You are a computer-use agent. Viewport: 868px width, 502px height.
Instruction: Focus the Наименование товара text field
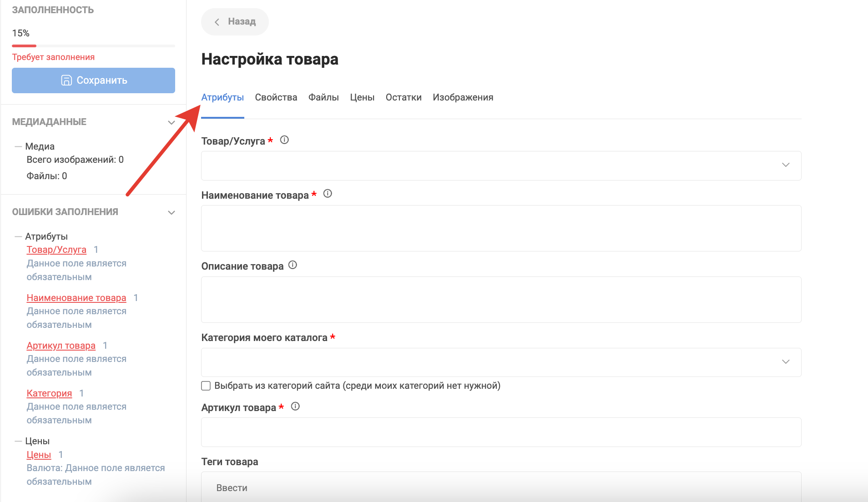pyautogui.click(x=500, y=228)
